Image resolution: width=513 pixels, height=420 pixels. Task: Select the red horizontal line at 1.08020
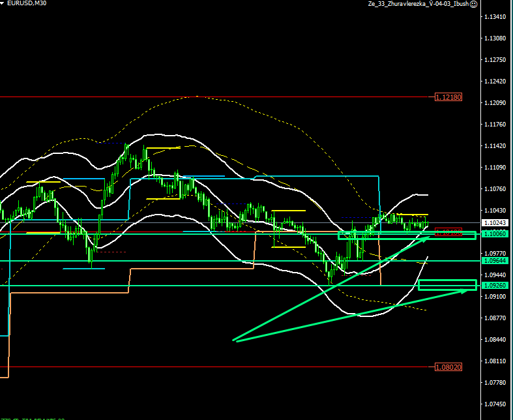tap(196, 367)
